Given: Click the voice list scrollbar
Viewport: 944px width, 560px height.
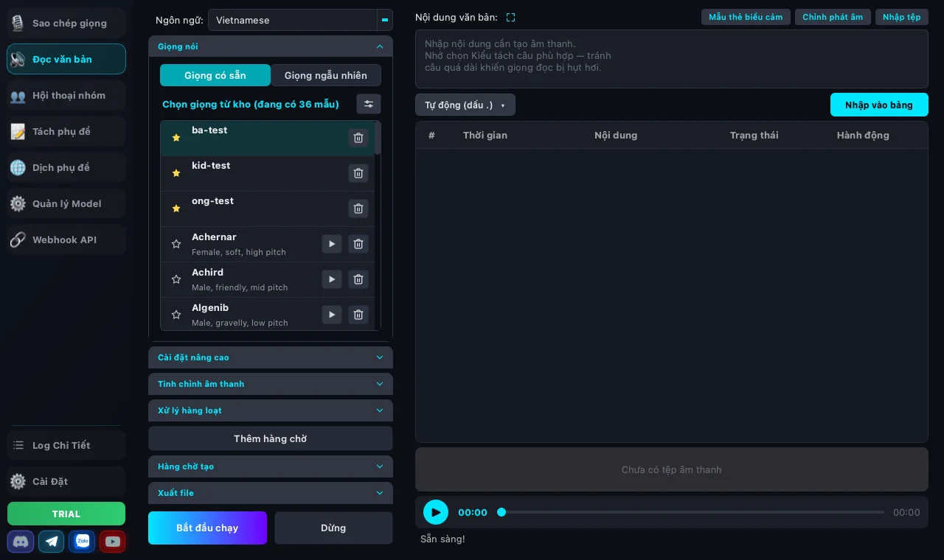Looking at the screenshot, I should [x=378, y=138].
